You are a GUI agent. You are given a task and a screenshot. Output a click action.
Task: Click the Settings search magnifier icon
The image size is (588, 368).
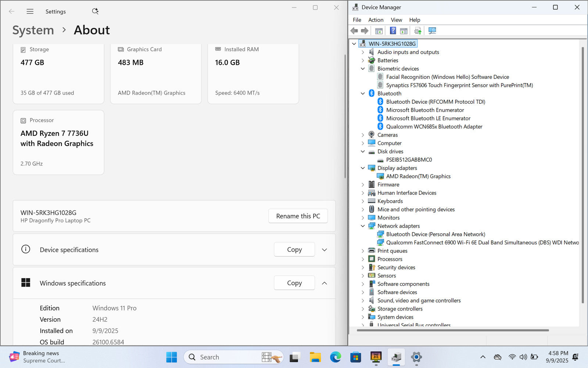(x=95, y=11)
